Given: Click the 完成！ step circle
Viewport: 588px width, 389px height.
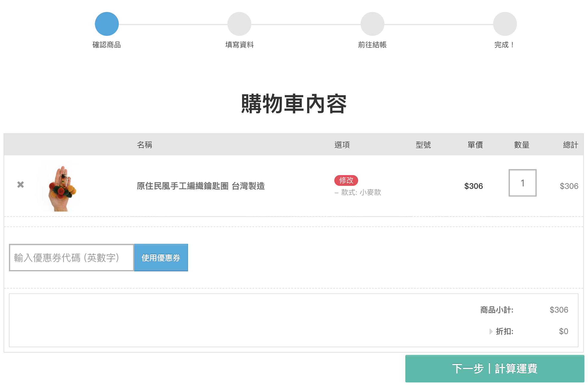Looking at the screenshot, I should (505, 24).
